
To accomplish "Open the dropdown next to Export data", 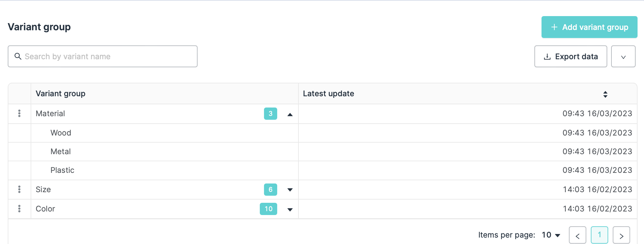I will [623, 57].
